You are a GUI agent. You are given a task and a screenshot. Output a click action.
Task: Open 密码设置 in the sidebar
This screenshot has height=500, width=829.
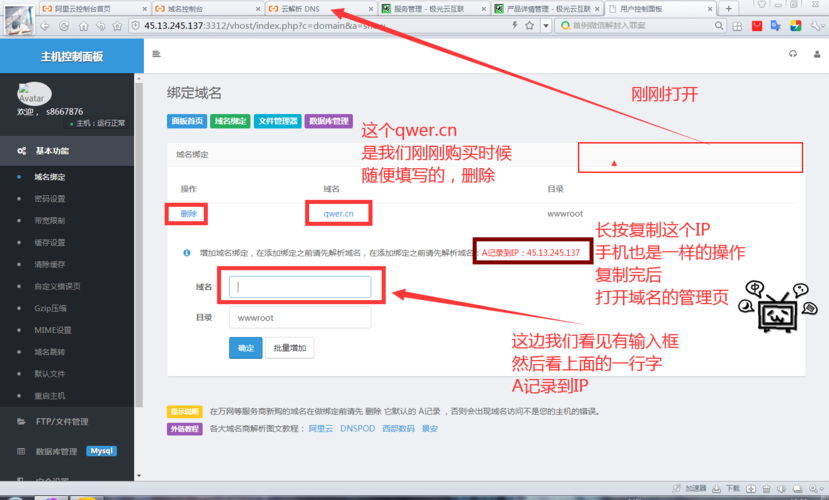click(50, 199)
